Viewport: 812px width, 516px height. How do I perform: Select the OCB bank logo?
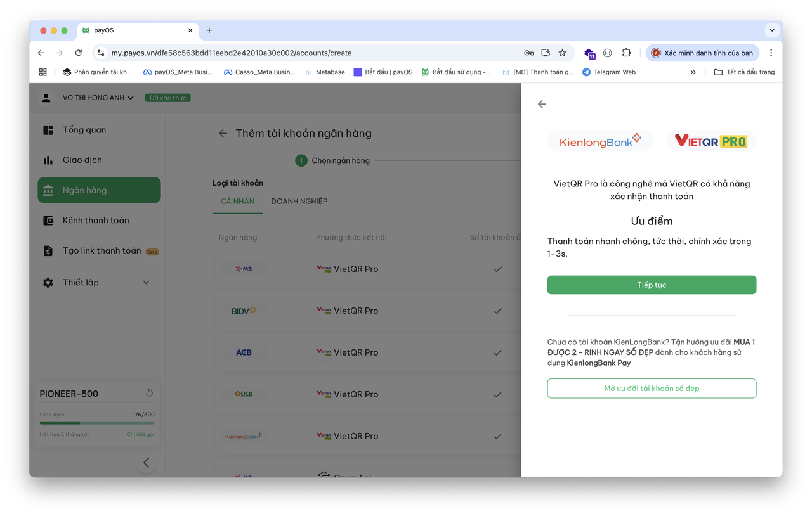[244, 394]
